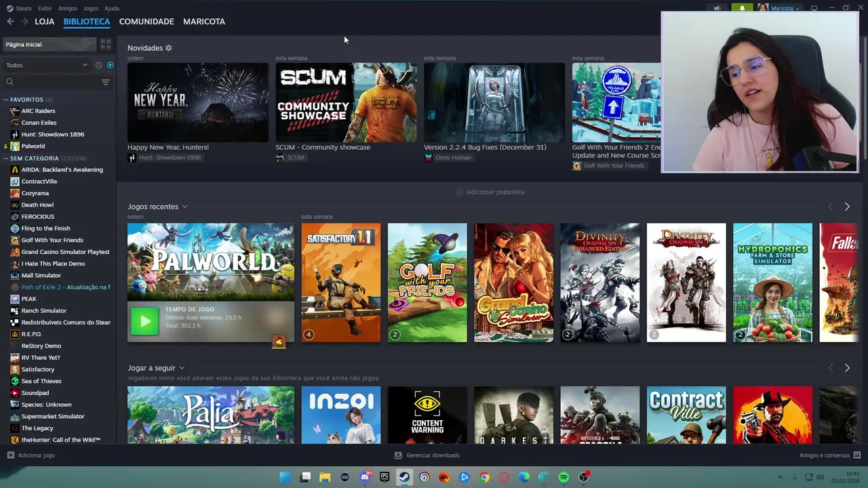The image size is (868, 488).
Task: Open the Todos library filter dropdown
Action: point(47,65)
